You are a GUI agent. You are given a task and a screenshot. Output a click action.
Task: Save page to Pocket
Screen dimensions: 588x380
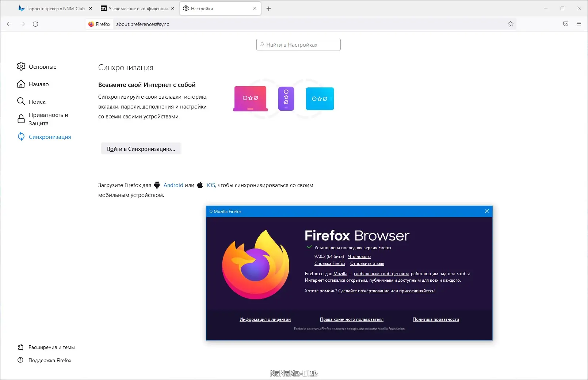click(x=565, y=24)
